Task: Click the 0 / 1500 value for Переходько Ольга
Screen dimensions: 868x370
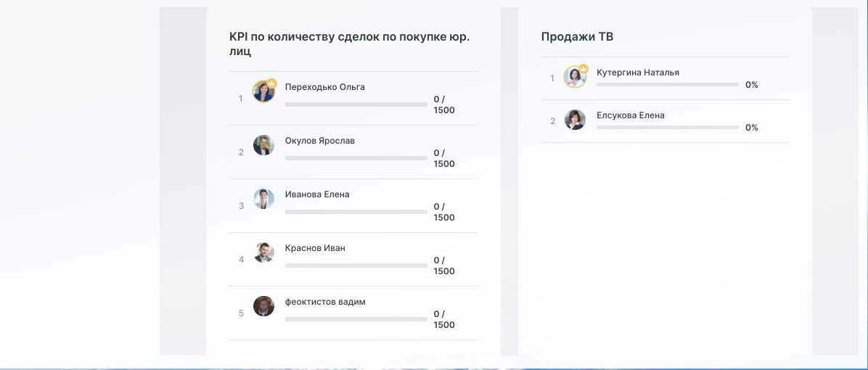Action: coord(444,104)
